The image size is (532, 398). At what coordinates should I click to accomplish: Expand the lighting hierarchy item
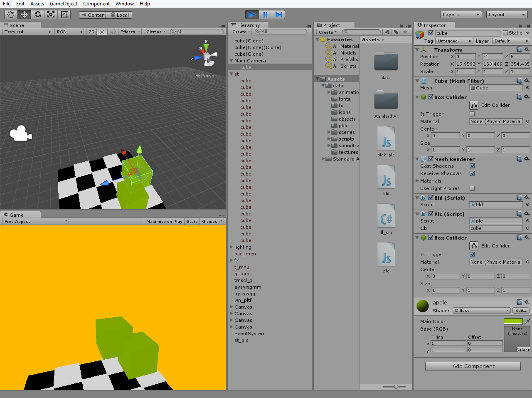click(x=231, y=247)
